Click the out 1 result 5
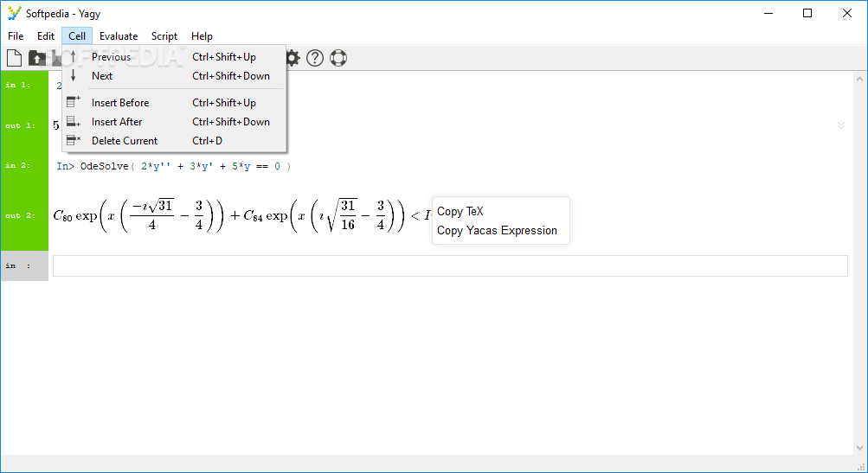This screenshot has height=473, width=868. [56, 125]
